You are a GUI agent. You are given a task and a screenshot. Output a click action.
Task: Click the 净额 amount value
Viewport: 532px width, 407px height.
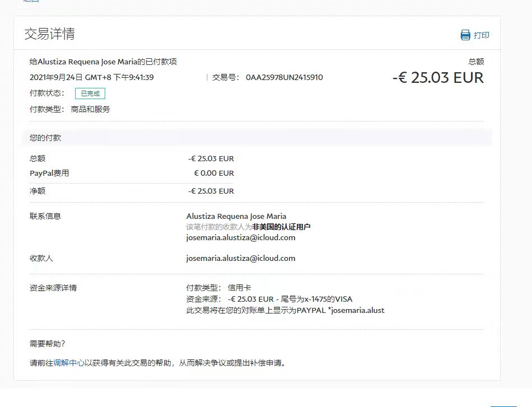[x=211, y=191]
